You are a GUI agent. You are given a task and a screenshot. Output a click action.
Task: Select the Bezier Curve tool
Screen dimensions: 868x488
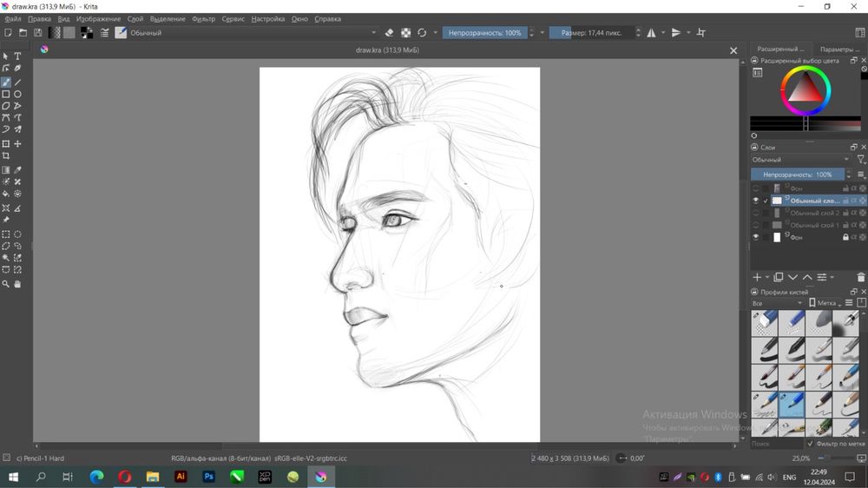tap(5, 117)
